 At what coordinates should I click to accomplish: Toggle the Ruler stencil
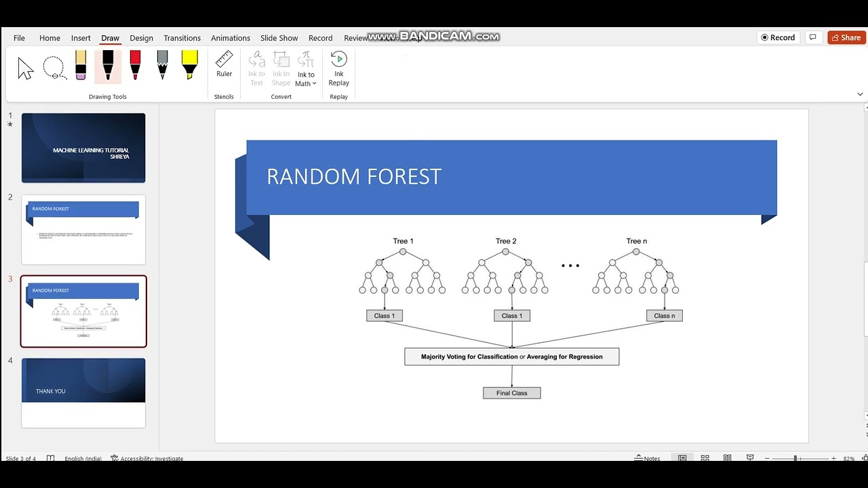(224, 64)
